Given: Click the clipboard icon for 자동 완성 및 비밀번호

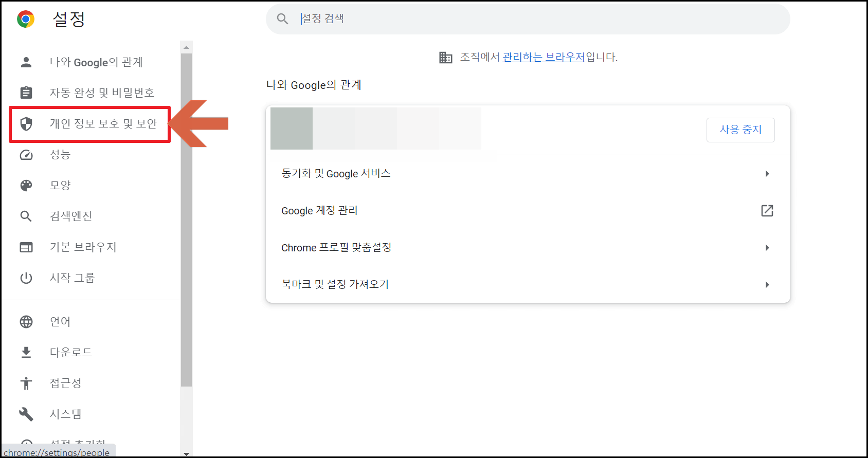Looking at the screenshot, I should [x=26, y=93].
